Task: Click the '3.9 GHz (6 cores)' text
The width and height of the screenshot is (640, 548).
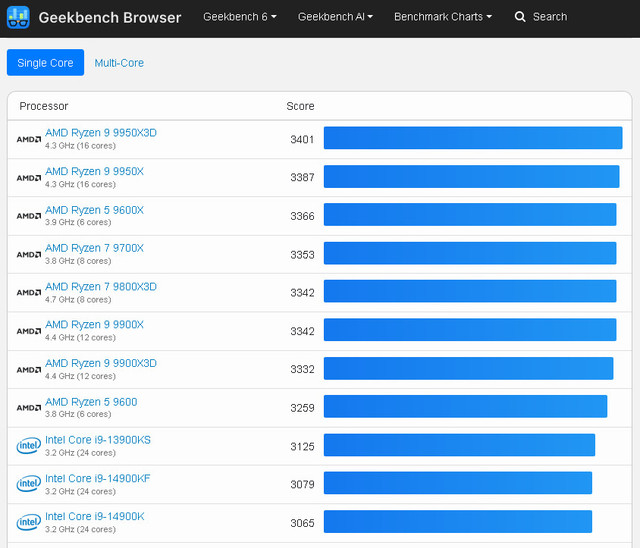Action: click(78, 222)
